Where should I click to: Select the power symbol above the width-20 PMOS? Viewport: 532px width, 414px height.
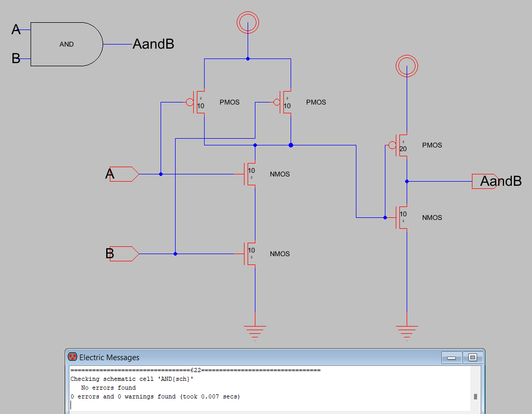407,66
